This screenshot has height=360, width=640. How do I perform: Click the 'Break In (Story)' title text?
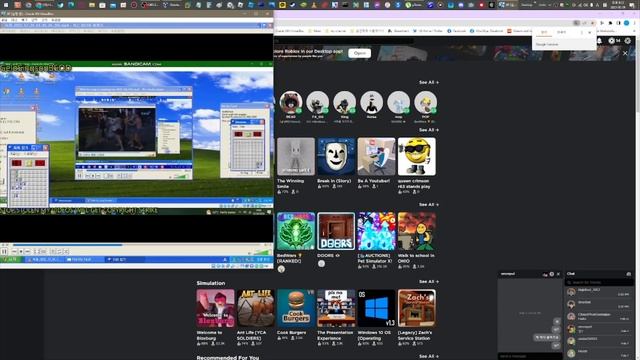pos(334,181)
